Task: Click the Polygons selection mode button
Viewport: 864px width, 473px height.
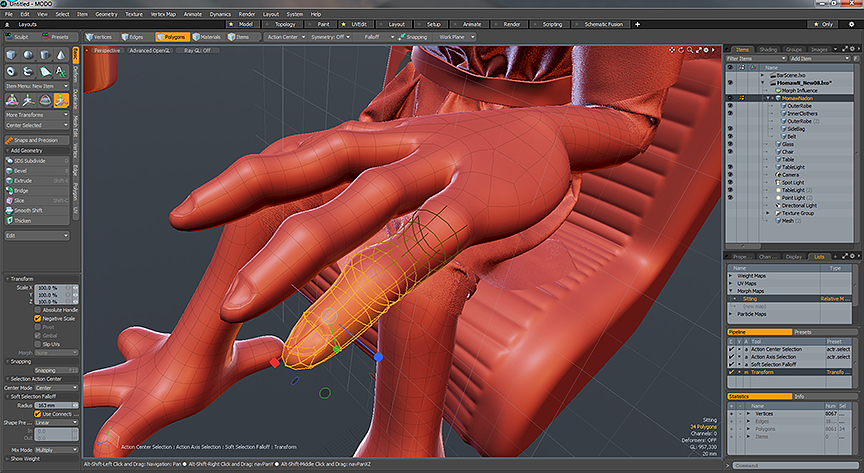Action: [172, 37]
